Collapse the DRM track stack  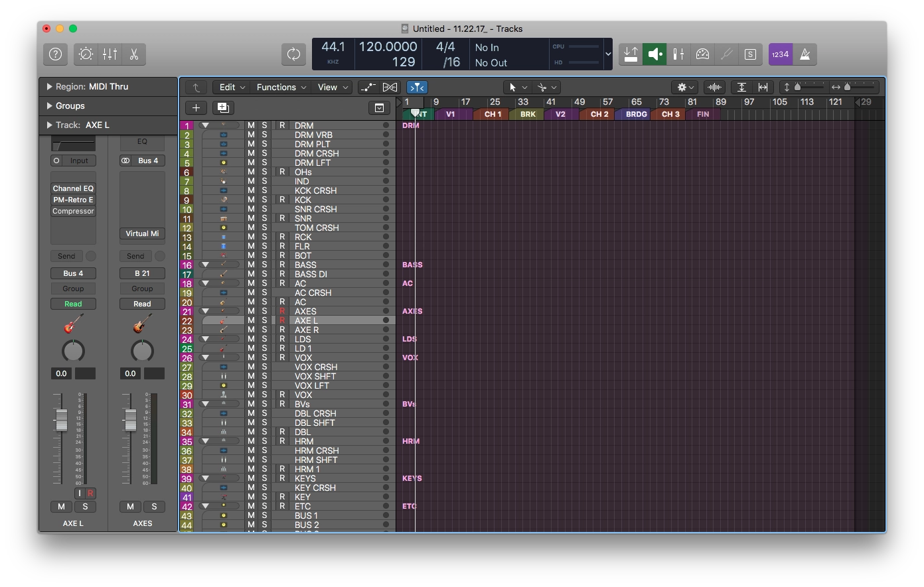pos(206,125)
